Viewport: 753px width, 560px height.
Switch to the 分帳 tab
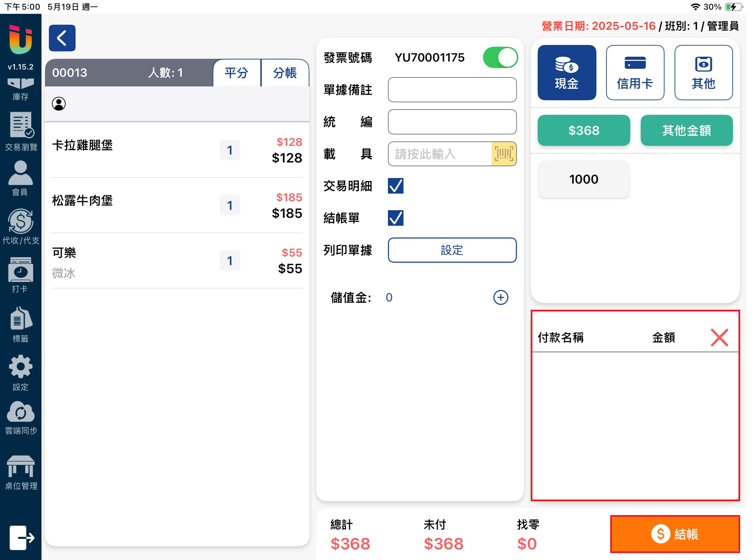click(285, 73)
